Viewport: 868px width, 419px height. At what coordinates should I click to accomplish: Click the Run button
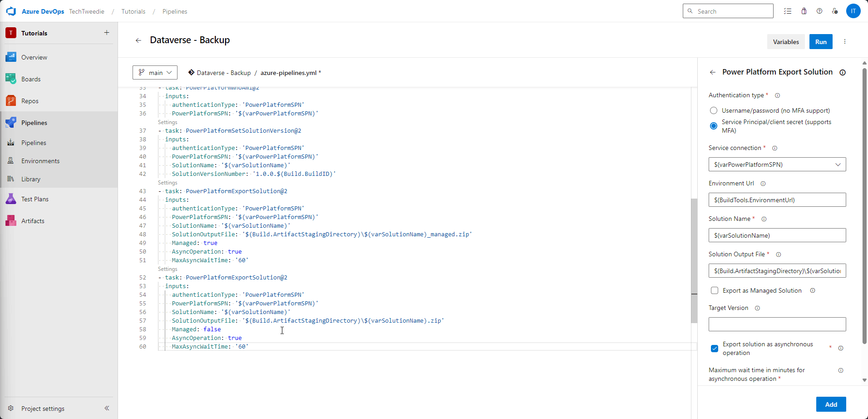click(x=821, y=41)
